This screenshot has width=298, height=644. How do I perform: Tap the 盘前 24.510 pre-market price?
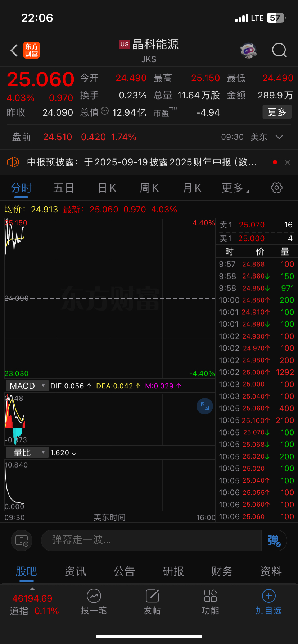pos(58,137)
